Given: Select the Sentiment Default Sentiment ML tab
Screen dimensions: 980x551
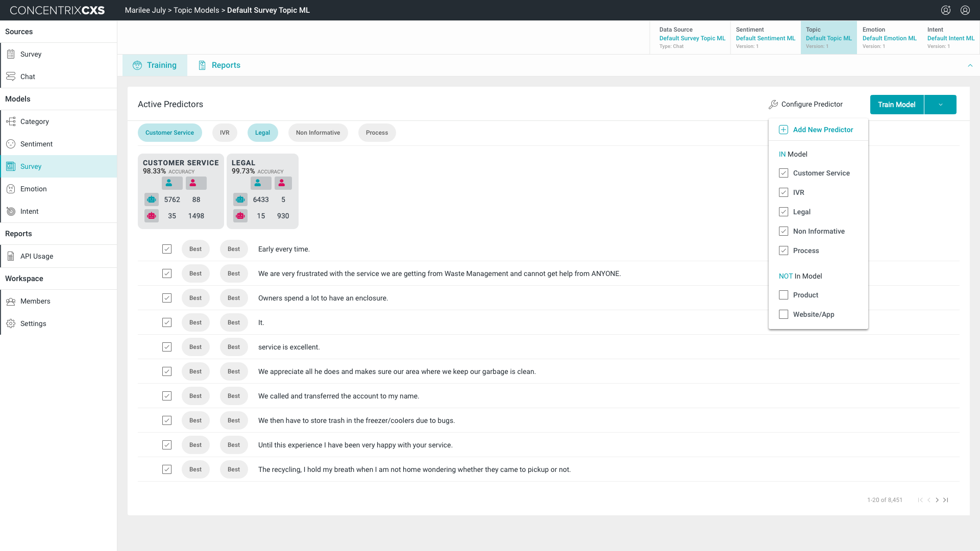Looking at the screenshot, I should pos(765,38).
